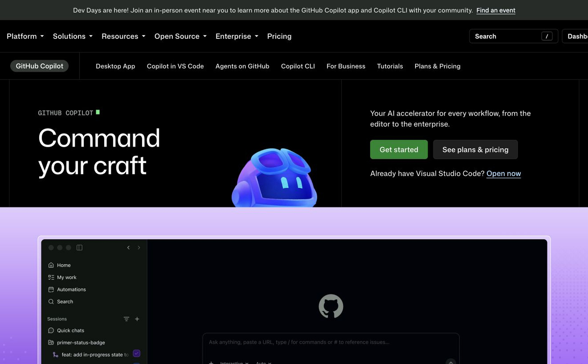The image size is (588, 364).
Task: Open the Enterprise dropdown menu
Action: (x=237, y=36)
